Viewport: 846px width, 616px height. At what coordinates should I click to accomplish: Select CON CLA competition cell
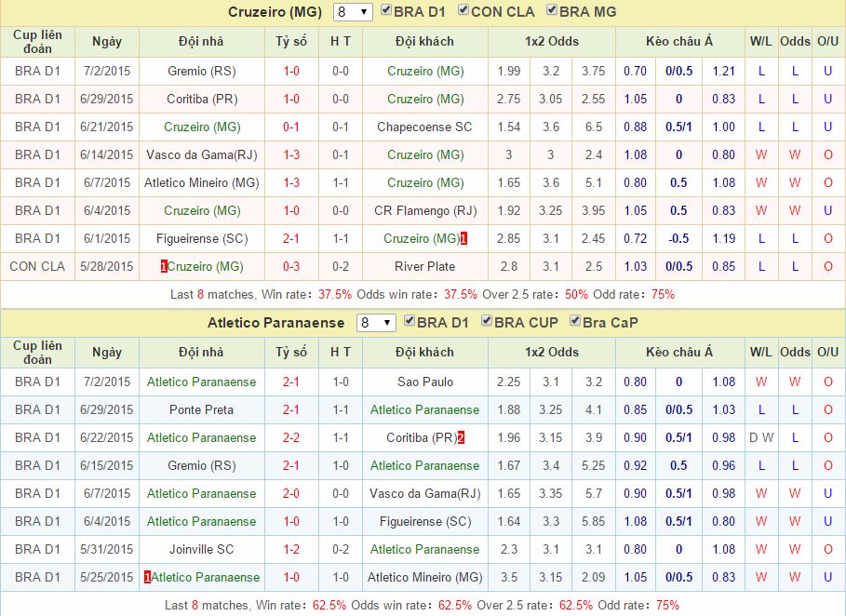click(37, 266)
